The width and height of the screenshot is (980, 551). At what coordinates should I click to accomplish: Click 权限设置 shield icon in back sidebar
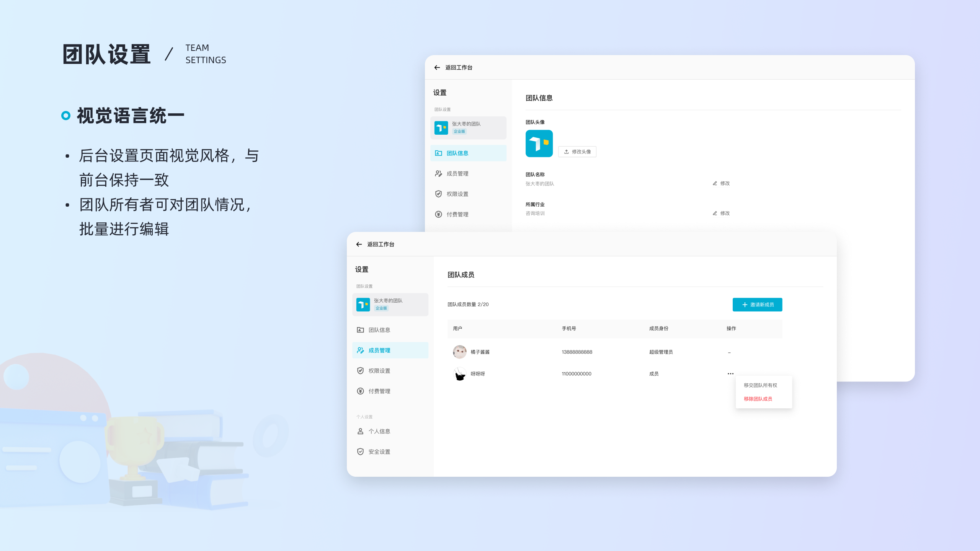tap(438, 194)
